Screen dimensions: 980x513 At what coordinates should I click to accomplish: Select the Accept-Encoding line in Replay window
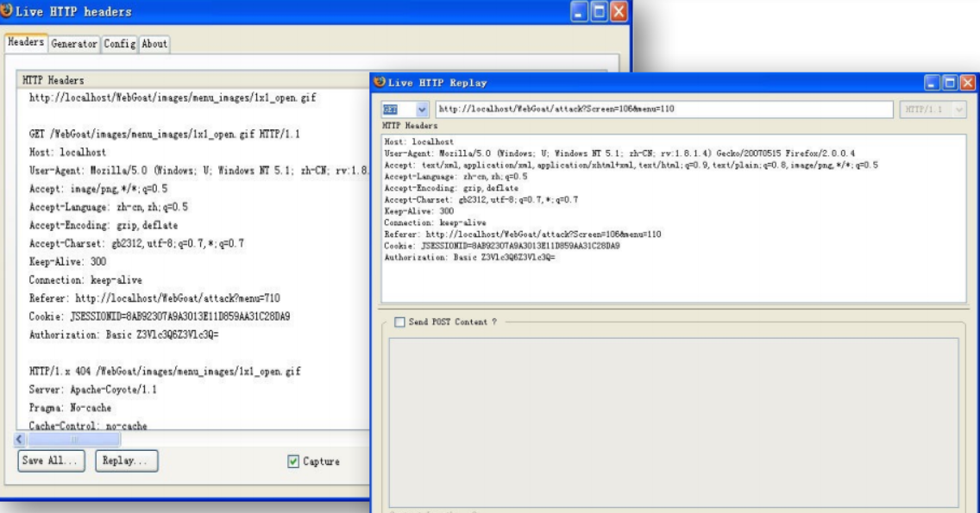(451, 188)
